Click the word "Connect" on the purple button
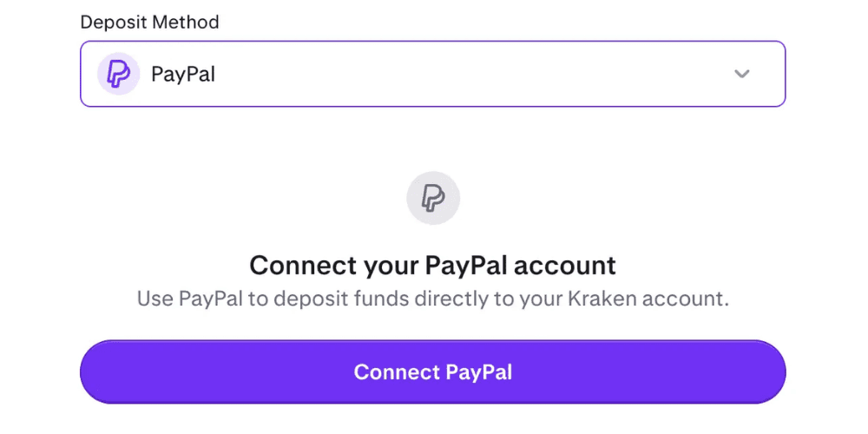The image size is (868, 434). point(397,372)
